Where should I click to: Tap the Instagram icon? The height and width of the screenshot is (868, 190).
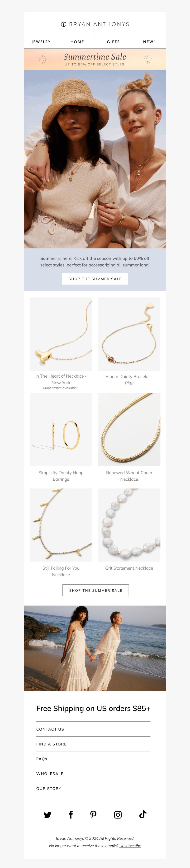coord(118,815)
